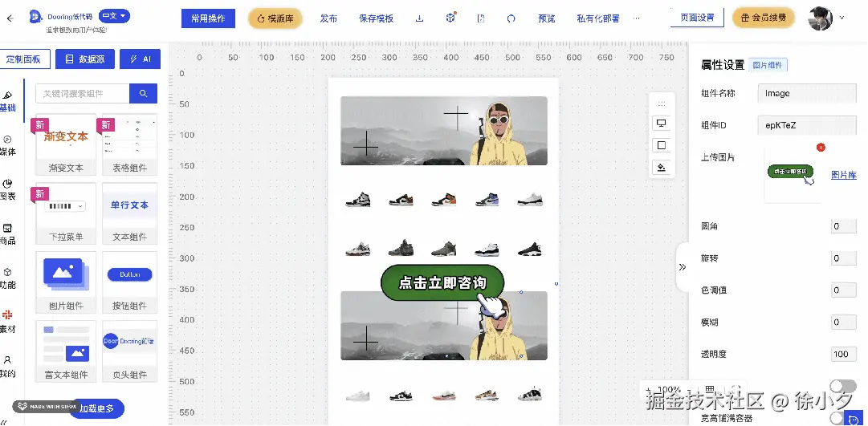Switch to the 功能 sidebar tab

click(x=7, y=279)
